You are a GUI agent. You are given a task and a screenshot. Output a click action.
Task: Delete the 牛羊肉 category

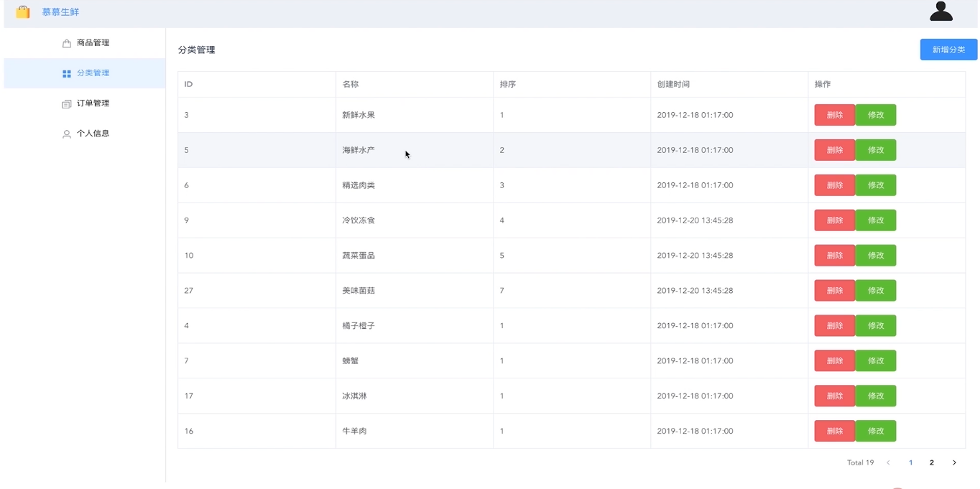click(x=834, y=432)
